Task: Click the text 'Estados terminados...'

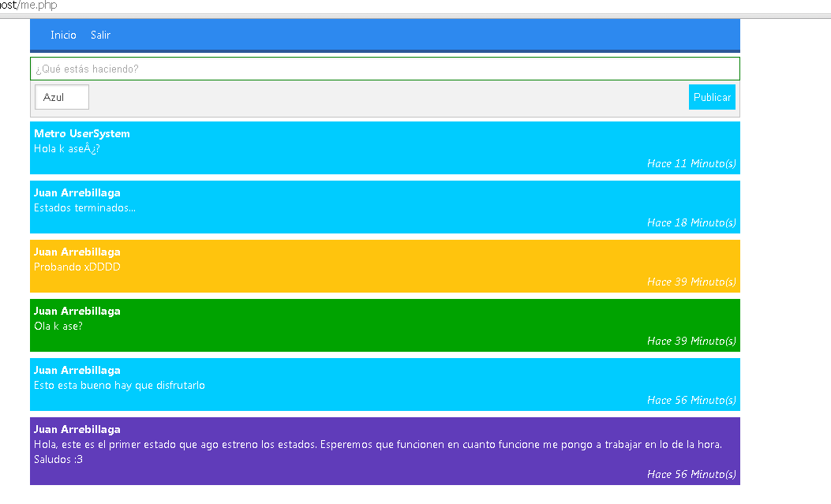Action: 84,208
